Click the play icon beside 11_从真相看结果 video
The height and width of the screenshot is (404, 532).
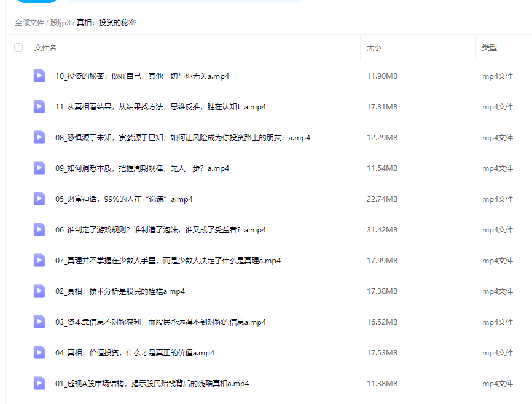[x=39, y=106]
